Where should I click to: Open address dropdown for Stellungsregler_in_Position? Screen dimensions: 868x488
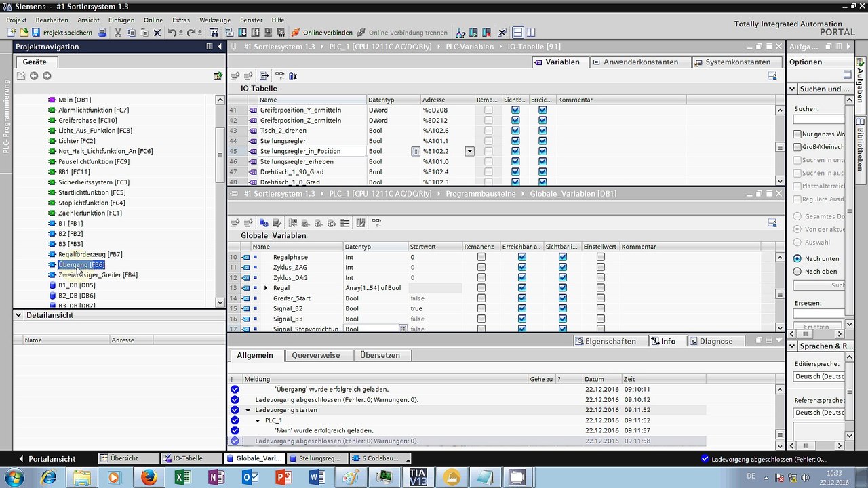pyautogui.click(x=469, y=151)
